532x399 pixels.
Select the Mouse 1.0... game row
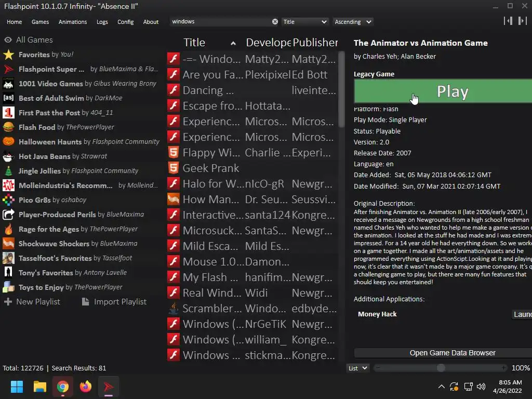pyautogui.click(x=252, y=262)
